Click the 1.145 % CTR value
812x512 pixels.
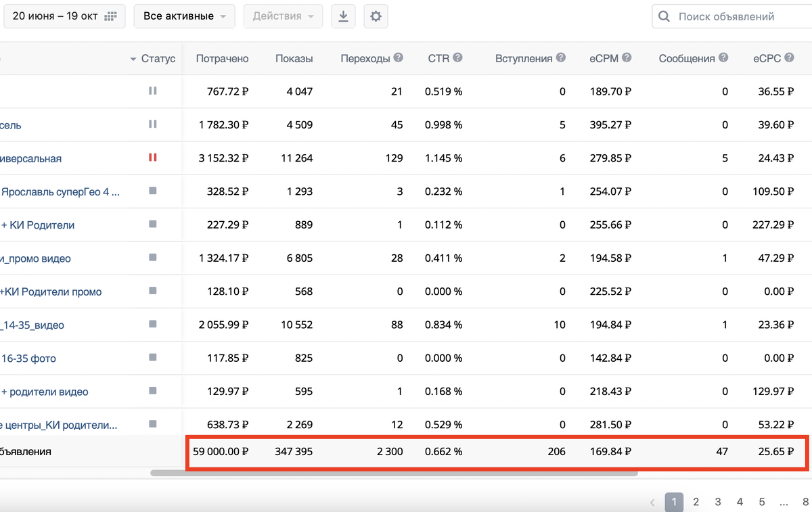pyautogui.click(x=444, y=158)
